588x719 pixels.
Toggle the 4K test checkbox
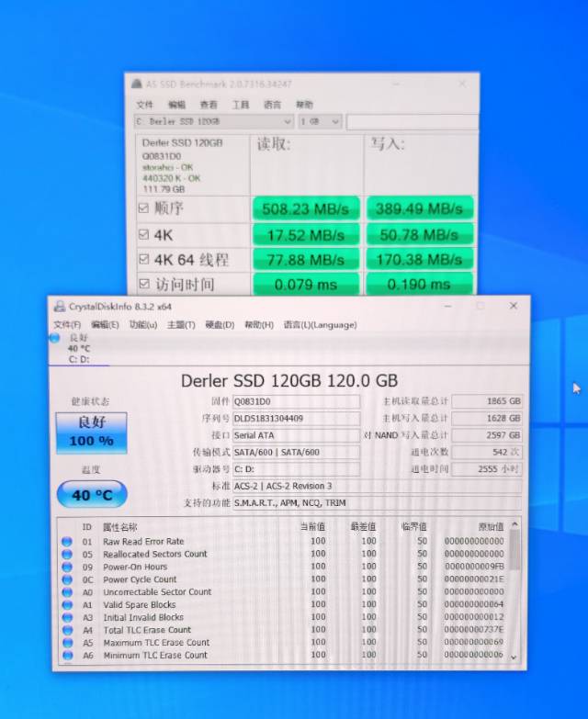(143, 234)
